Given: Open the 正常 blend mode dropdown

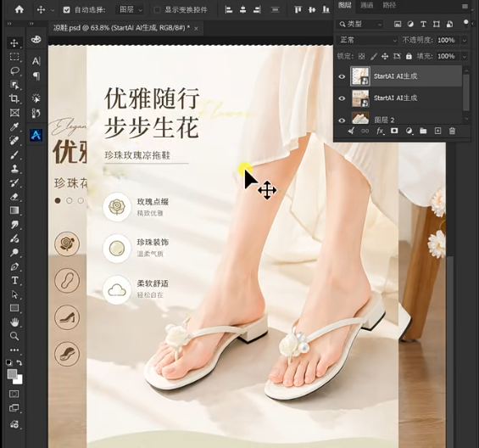Looking at the screenshot, I should (368, 40).
